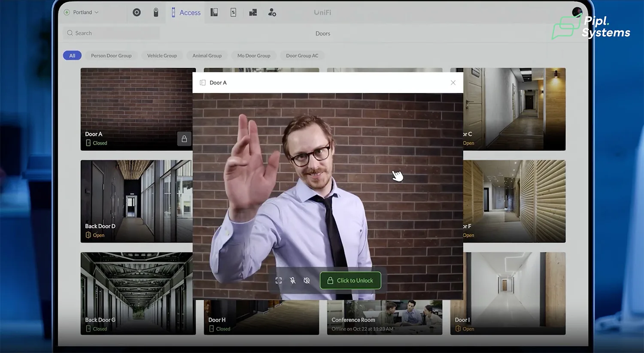This screenshot has width=644, height=353.
Task: Toggle the speaker mute icon
Action: click(307, 281)
